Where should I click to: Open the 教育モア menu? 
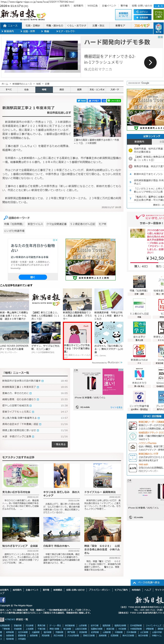(120, 26)
